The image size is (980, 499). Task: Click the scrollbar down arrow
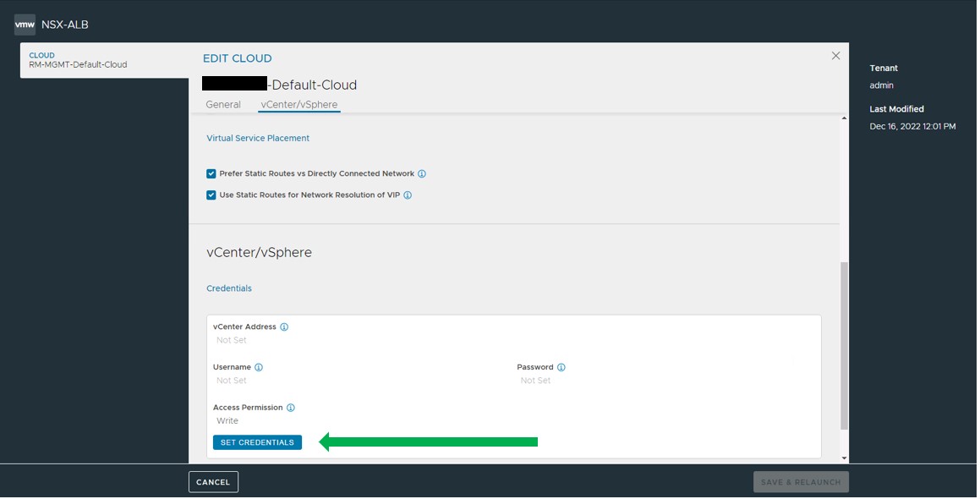click(845, 458)
